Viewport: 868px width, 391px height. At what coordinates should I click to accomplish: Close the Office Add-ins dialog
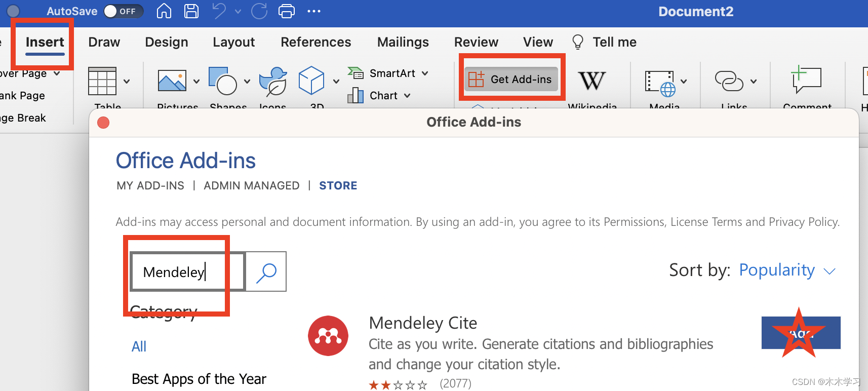point(103,123)
